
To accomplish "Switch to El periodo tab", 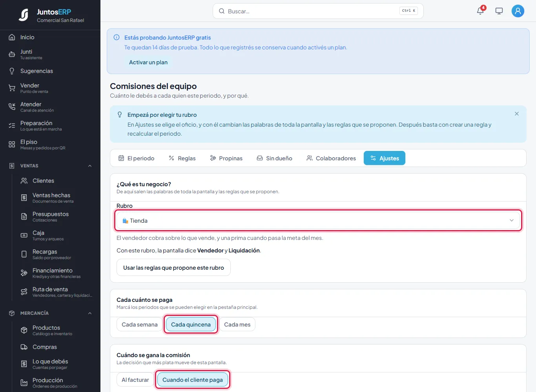I will pos(136,158).
